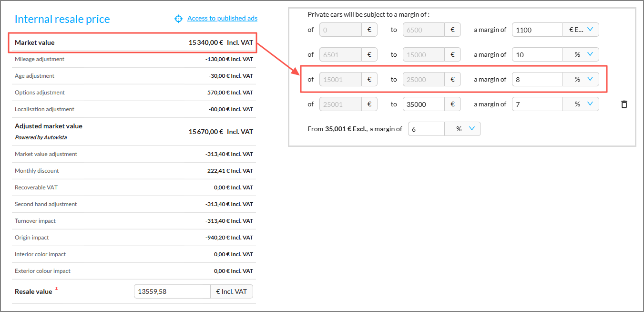This screenshot has height=312, width=644.
Task: Click the -30,00 € age adjustment value
Action: 231,76
